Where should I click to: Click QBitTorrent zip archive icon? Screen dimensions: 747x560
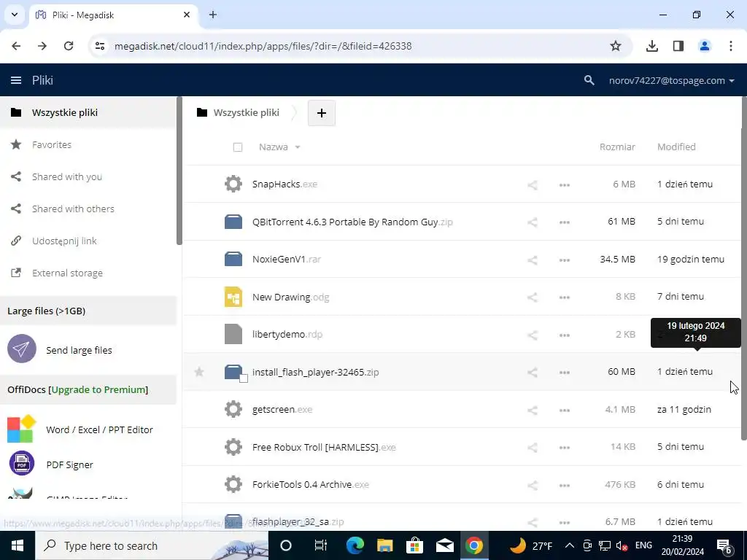click(x=233, y=222)
